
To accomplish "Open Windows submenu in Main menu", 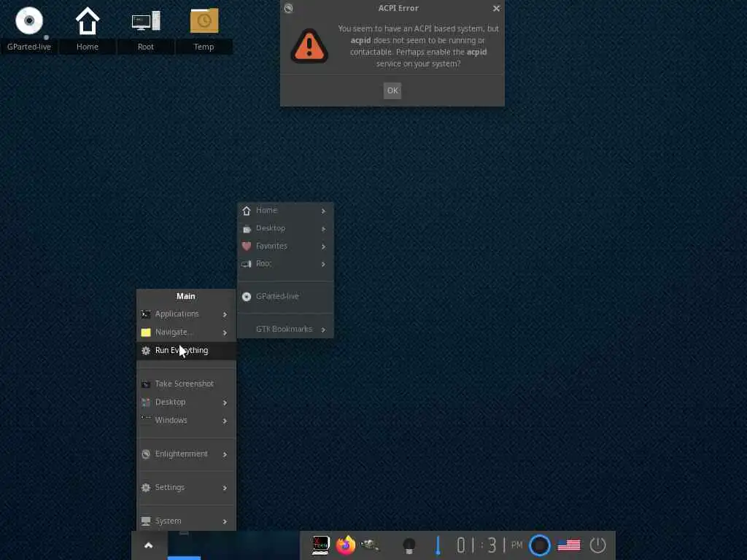I will click(186, 420).
